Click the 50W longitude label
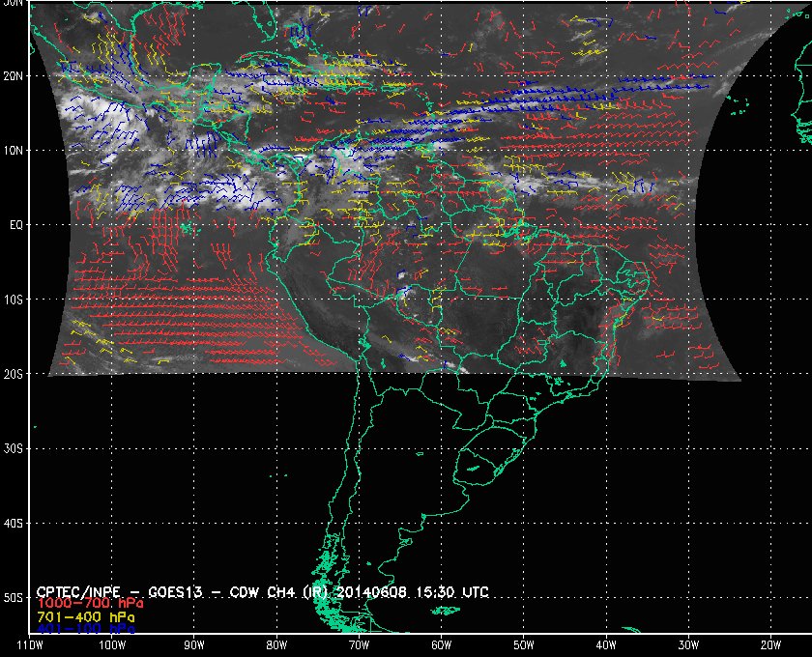 pos(524,645)
